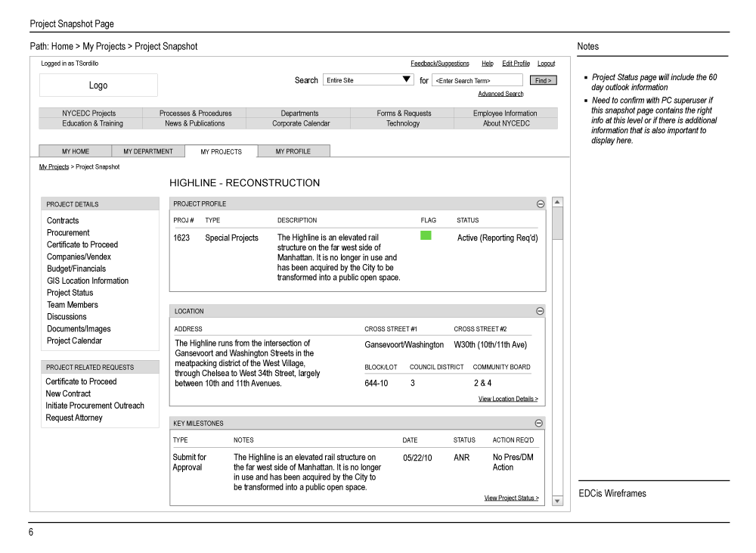Click the scrollbar up arrow
This screenshot has width=756, height=553.
click(557, 201)
